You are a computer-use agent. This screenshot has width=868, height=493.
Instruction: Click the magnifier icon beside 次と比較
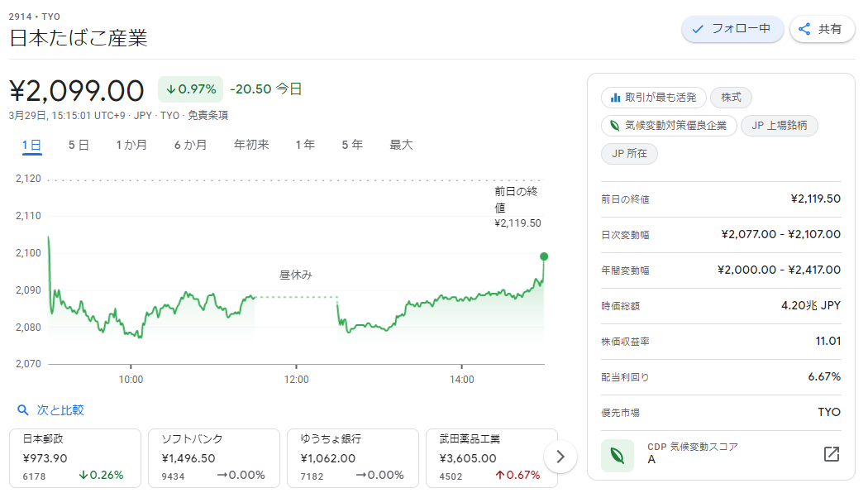coord(22,410)
